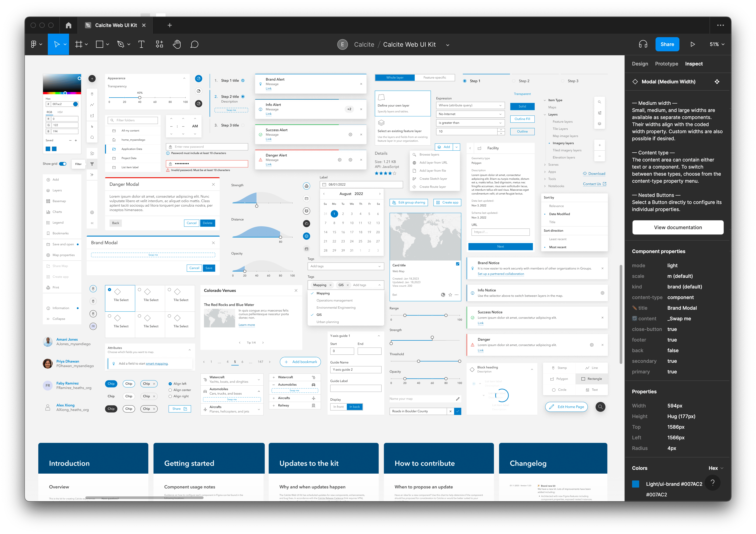Select the Text tool in the toolbar
The height and width of the screenshot is (534, 756).
point(142,44)
